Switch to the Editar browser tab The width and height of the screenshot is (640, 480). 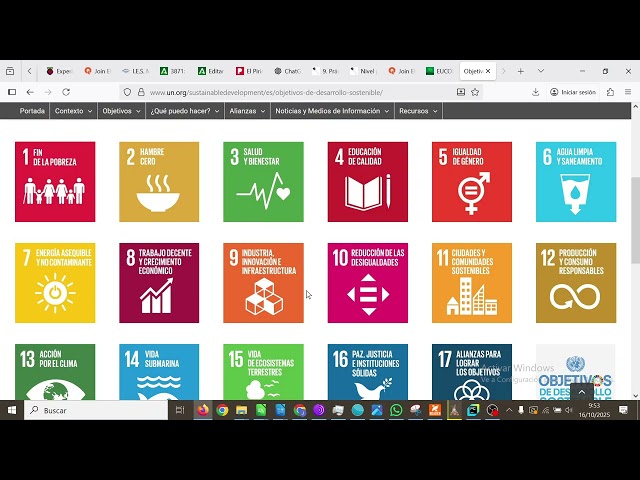click(x=211, y=71)
